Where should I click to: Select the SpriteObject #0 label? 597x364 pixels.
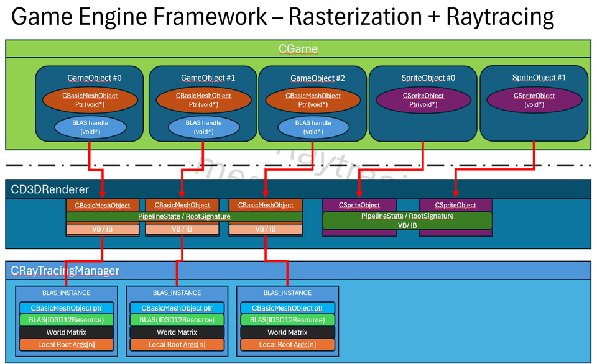(x=428, y=78)
